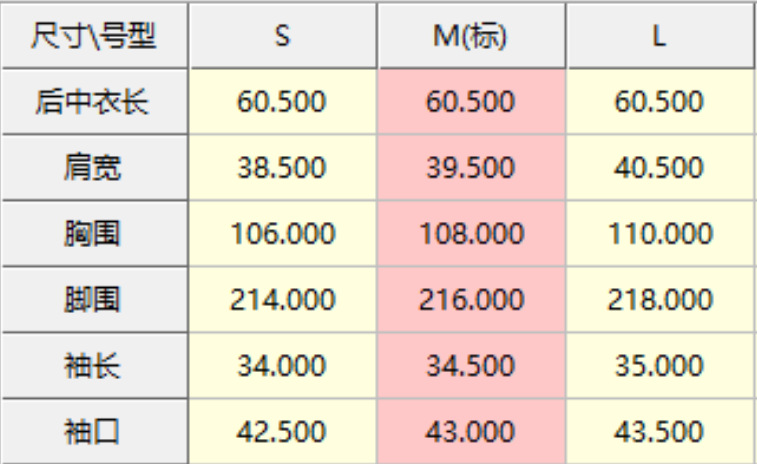Click the 38.500 shoulder width cell
Screen dimensions: 757x464
tap(283, 168)
